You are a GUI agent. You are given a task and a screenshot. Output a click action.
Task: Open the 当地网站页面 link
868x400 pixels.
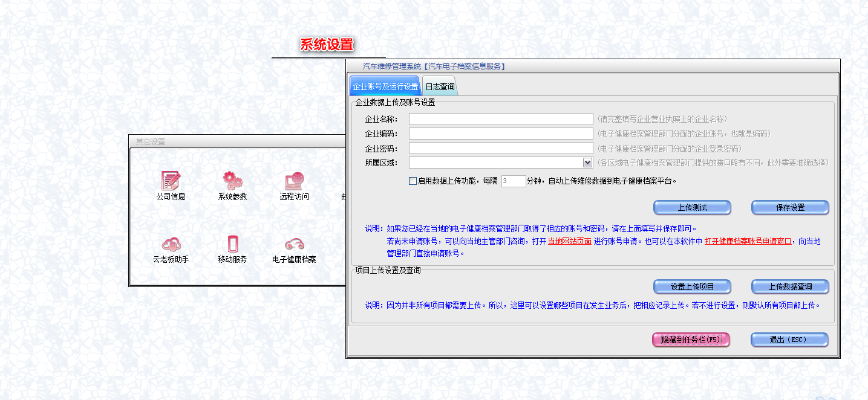(569, 241)
